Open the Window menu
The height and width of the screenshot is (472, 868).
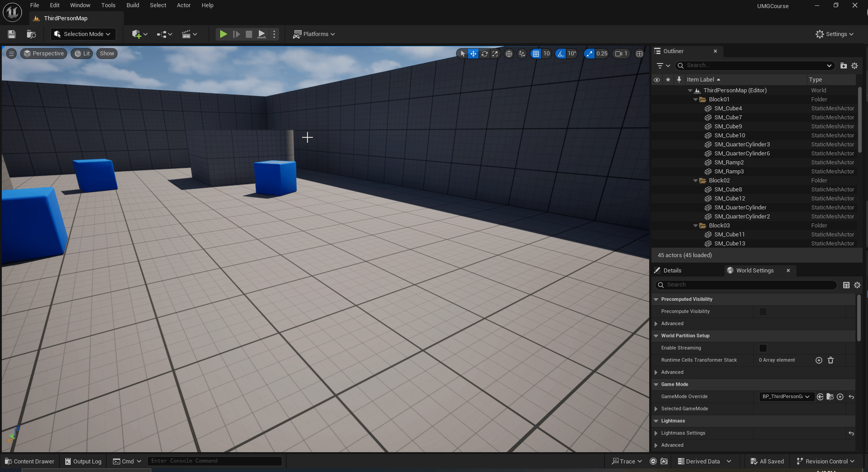[80, 5]
